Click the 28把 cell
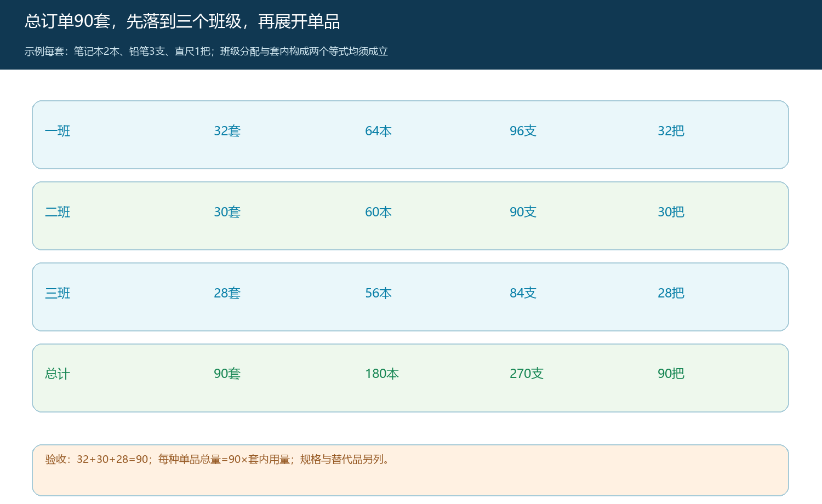The height and width of the screenshot is (504, 822). 671,293
